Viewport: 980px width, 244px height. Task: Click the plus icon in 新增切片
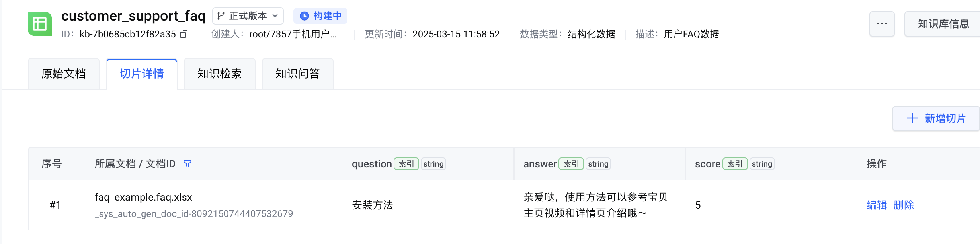coord(912,118)
